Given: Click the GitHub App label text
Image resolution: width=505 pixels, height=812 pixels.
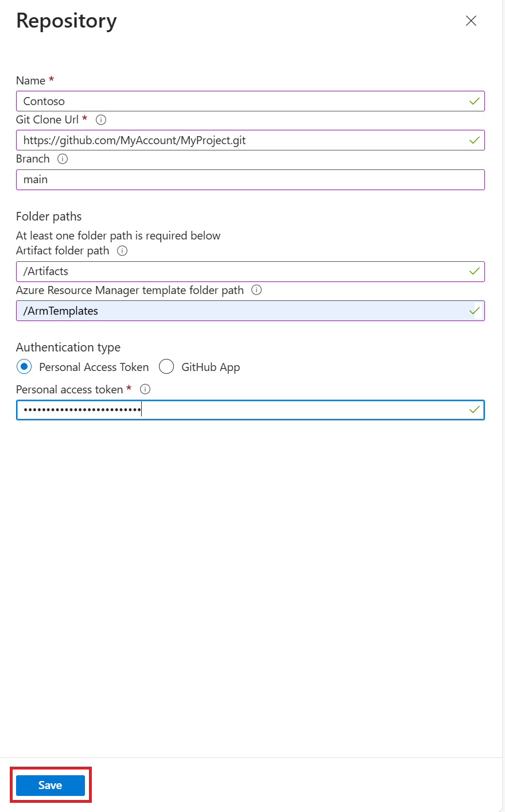Looking at the screenshot, I should [x=211, y=367].
